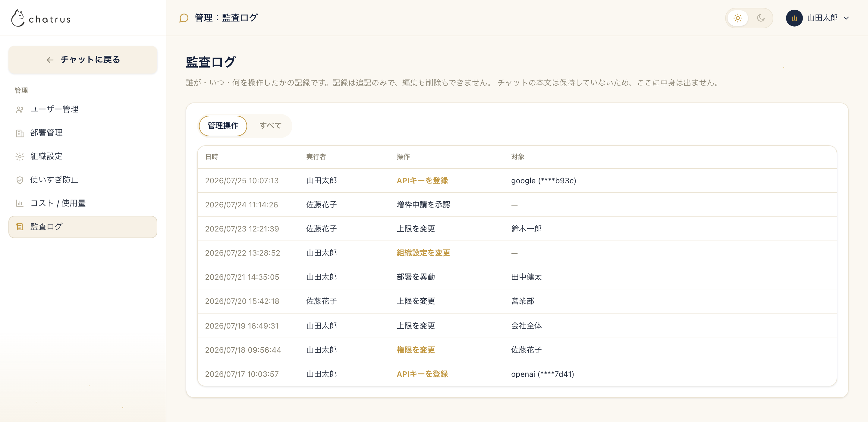Screen dimensions: 868x422
Task: Click 山田太郎 in the 2026/07/21 row
Action: pyautogui.click(x=322, y=277)
